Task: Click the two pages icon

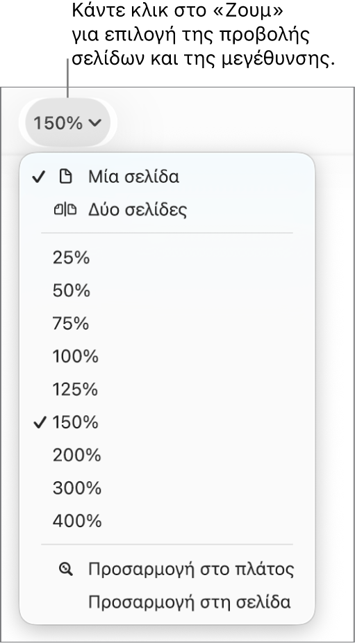Action: [66, 210]
